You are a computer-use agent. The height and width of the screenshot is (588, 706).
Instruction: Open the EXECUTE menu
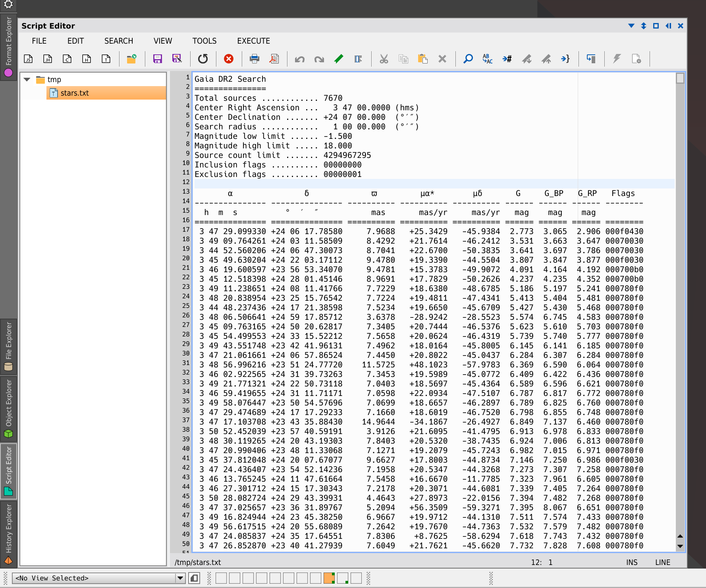(254, 41)
